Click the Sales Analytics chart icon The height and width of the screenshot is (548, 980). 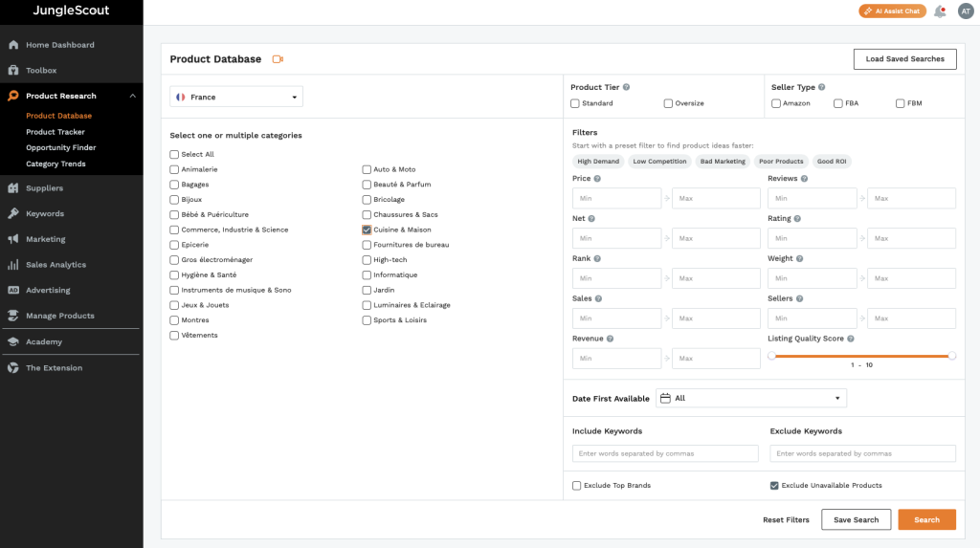13,265
